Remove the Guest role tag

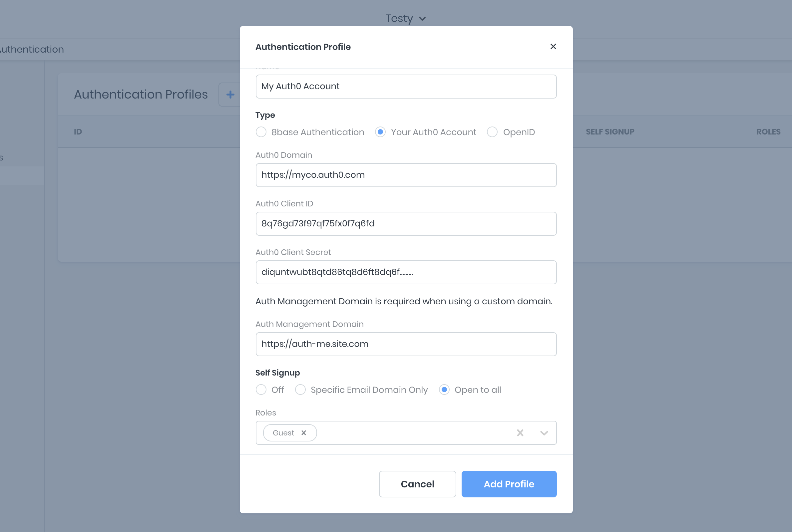point(304,432)
